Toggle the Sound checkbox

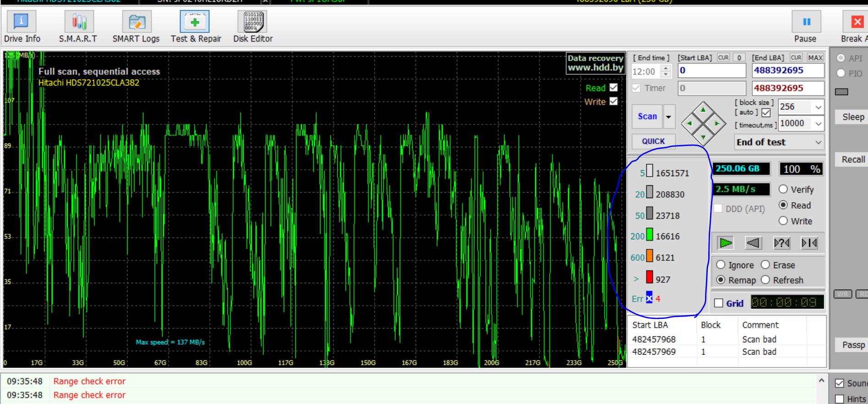(840, 383)
